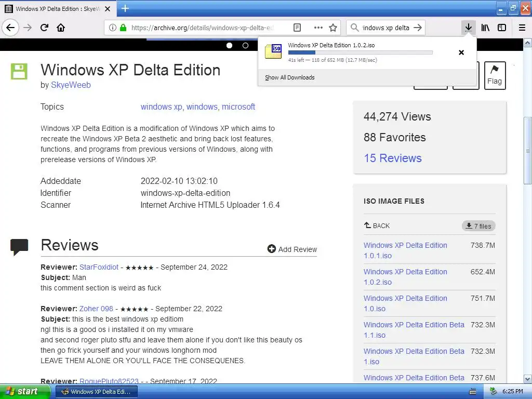Cancel the ISO download with X

coord(461,52)
